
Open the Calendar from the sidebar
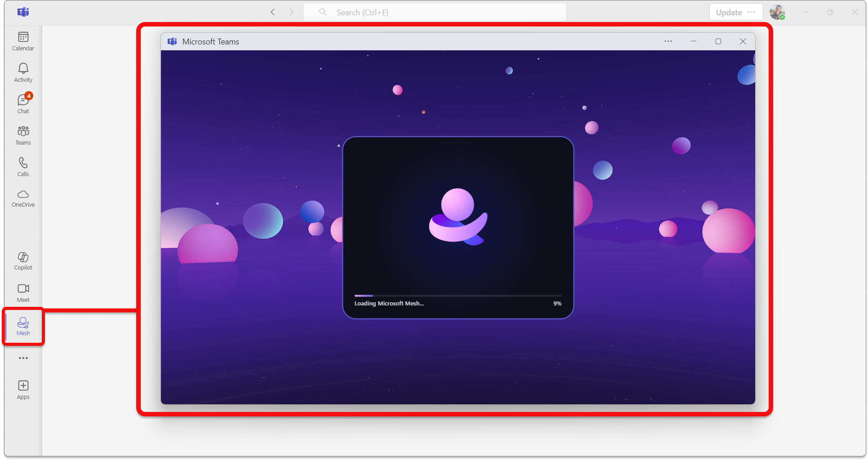pyautogui.click(x=23, y=40)
